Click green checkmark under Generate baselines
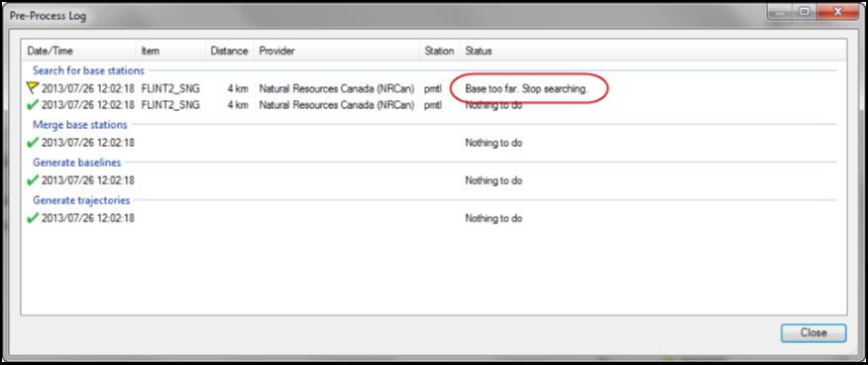 (x=33, y=180)
